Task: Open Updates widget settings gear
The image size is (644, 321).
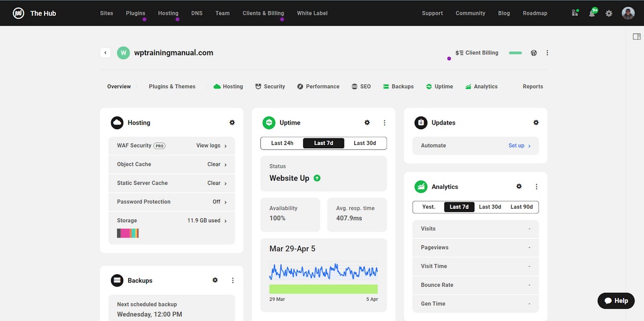Action: [536, 122]
